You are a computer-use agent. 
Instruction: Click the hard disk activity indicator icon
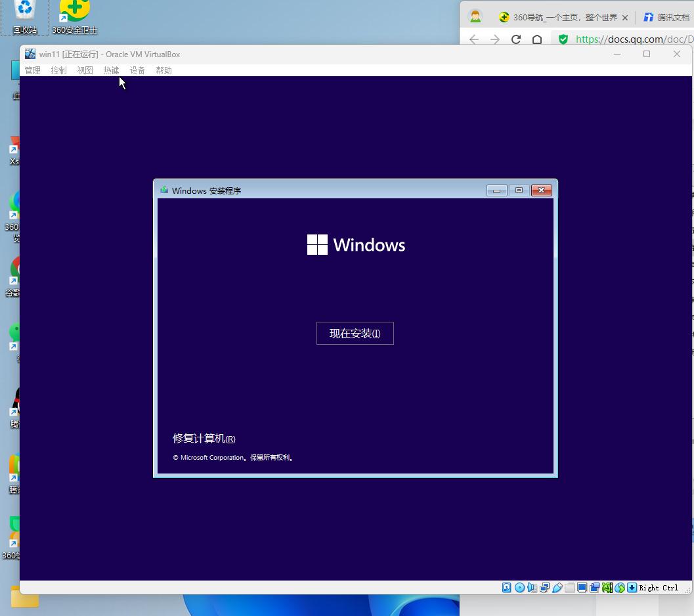coord(507,588)
